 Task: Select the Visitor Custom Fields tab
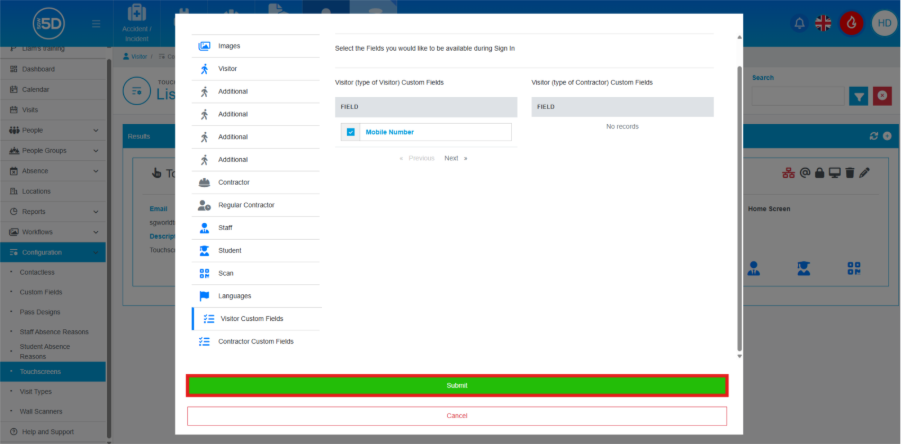(x=256, y=319)
